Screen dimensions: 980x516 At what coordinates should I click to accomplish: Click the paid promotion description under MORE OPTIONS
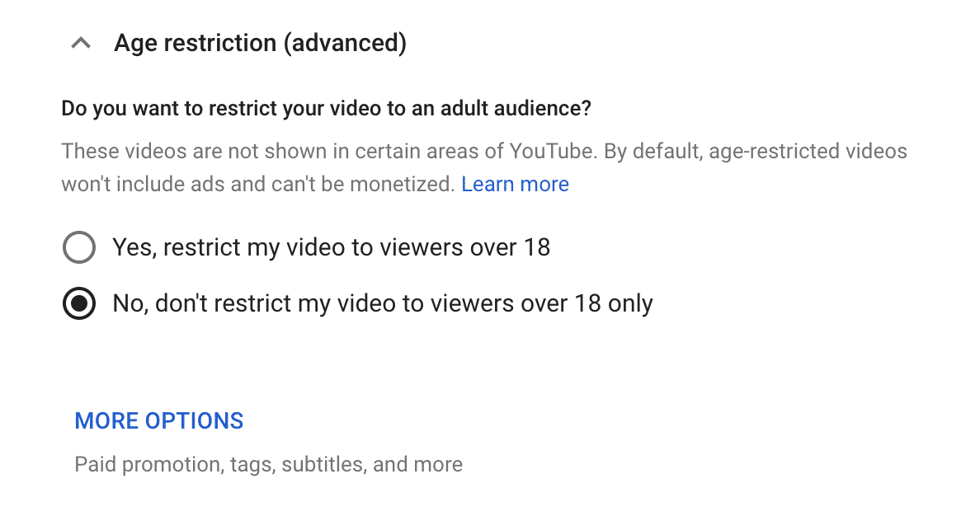pyautogui.click(x=268, y=464)
